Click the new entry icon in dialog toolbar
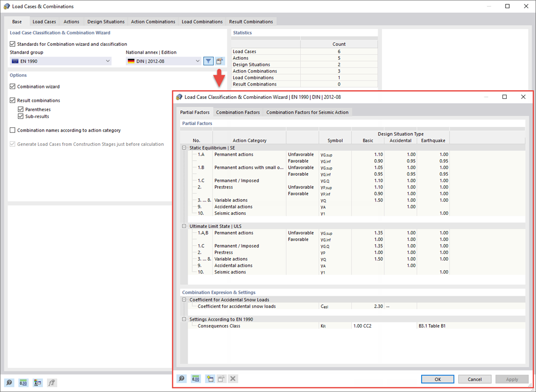 pyautogui.click(x=210, y=379)
